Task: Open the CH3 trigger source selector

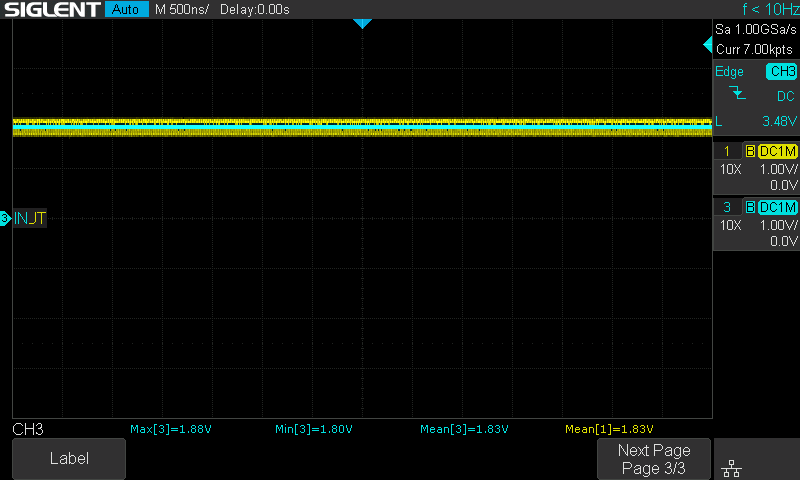Action: tap(780, 72)
